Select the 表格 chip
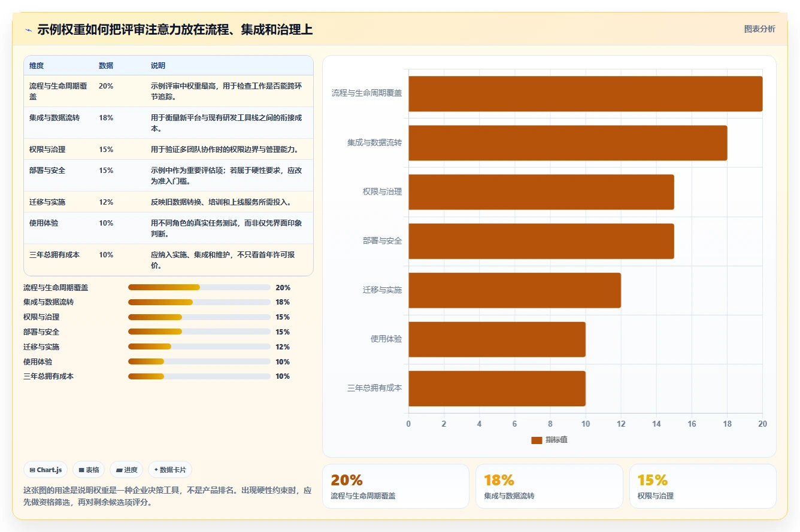Image resolution: width=800 pixels, height=532 pixels. [89, 470]
